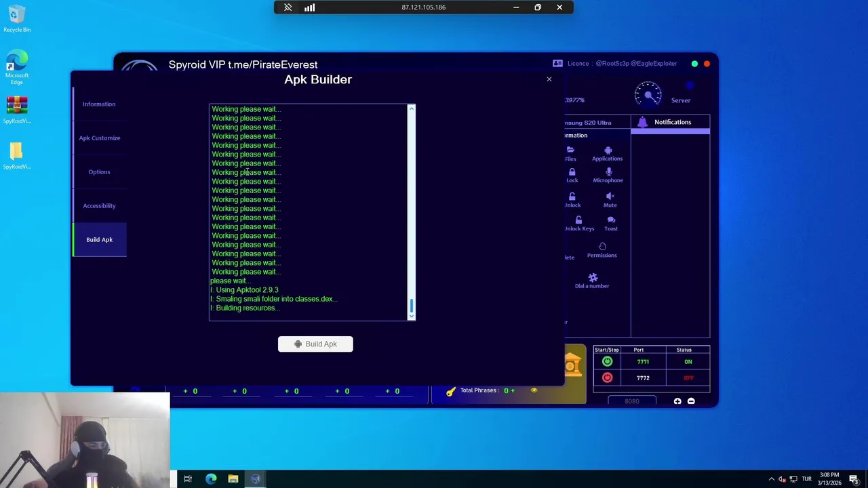This screenshot has width=868, height=488.
Task: Open Recycle Bin desktop icon
Action: click(17, 19)
